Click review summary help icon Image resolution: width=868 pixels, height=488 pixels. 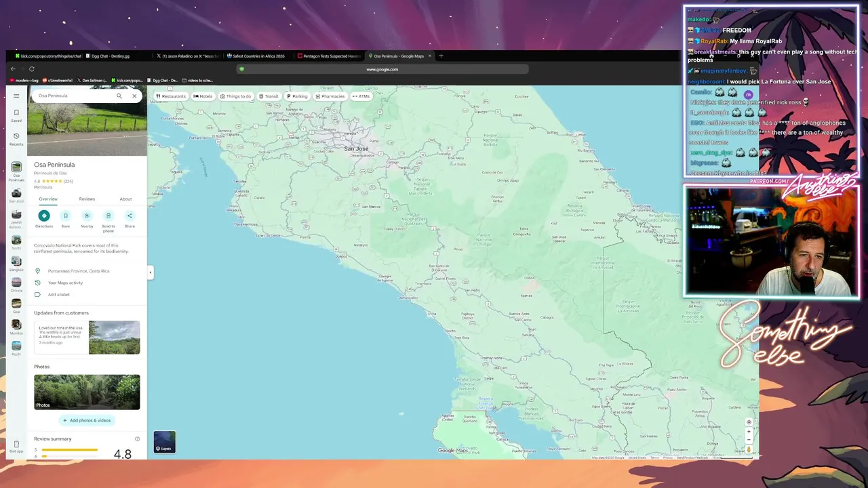pyautogui.click(x=137, y=439)
